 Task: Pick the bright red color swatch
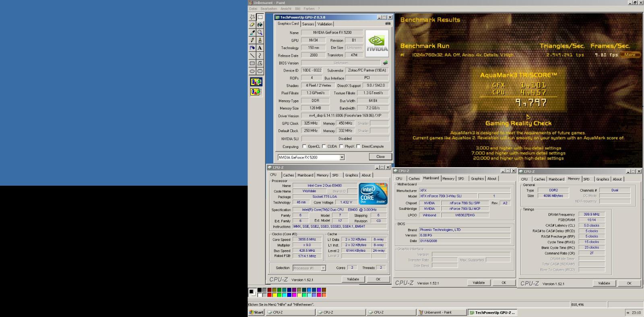point(269,295)
